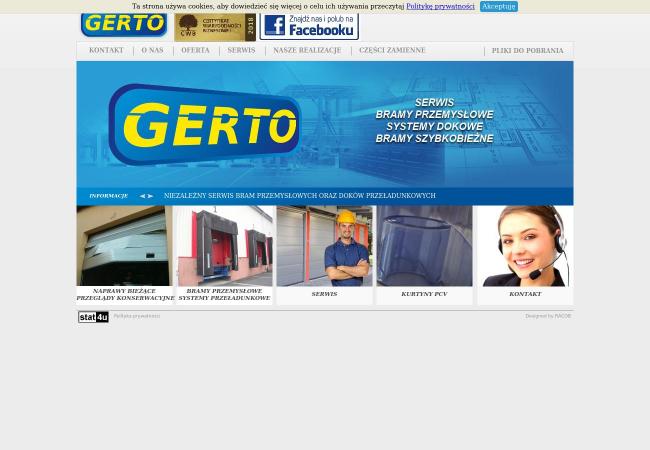Open the OFERTA menu item
Screen dimensions: 650x450
click(195, 50)
